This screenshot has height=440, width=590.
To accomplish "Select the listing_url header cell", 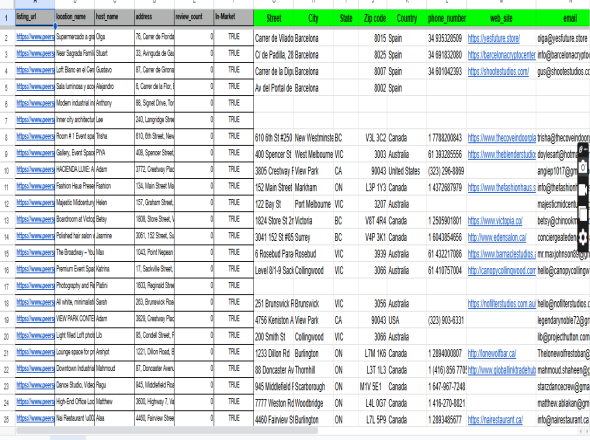I will 35,17.
